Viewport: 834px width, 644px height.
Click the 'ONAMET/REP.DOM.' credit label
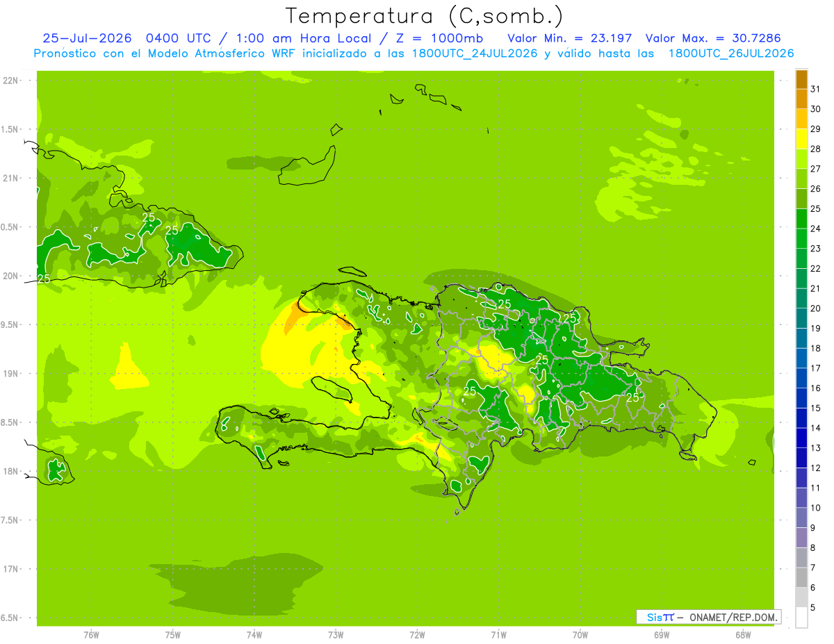pos(733,617)
